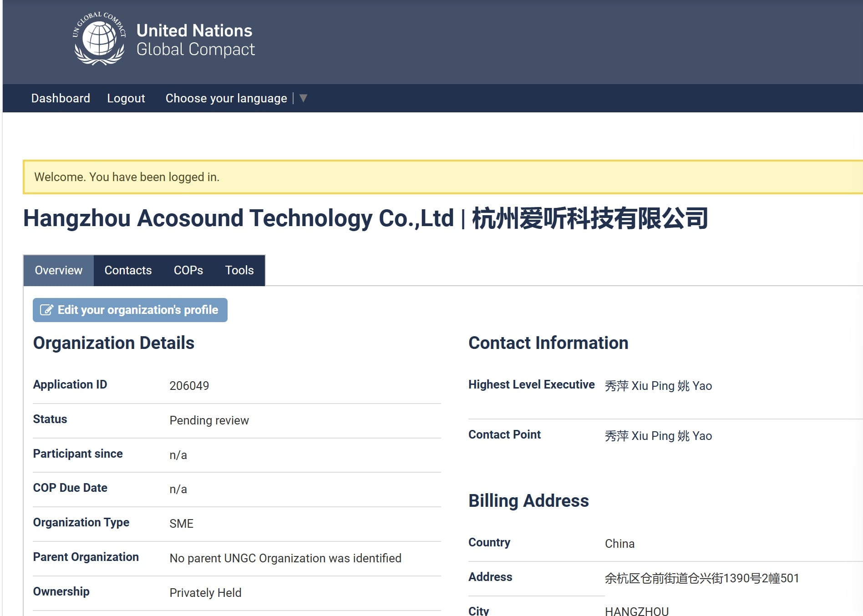Select Choose your language menu
This screenshot has height=616, width=863.
click(x=226, y=98)
